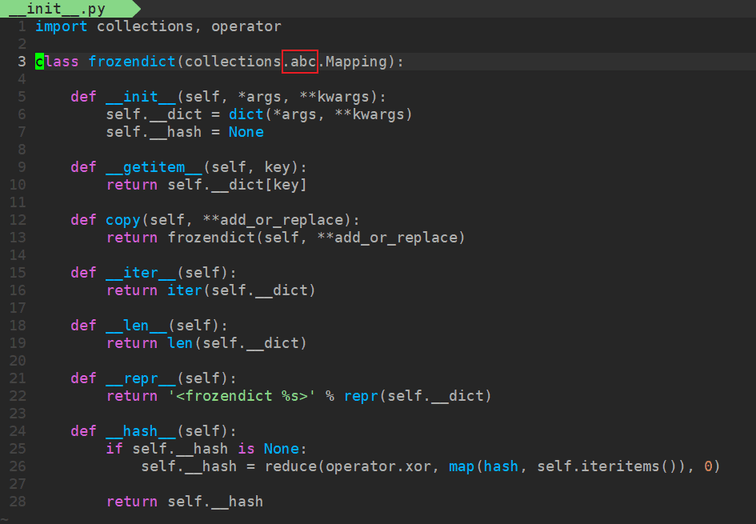Select the __init__.py buffer tab
The width and height of the screenshot is (756, 524).
[x=68, y=9]
